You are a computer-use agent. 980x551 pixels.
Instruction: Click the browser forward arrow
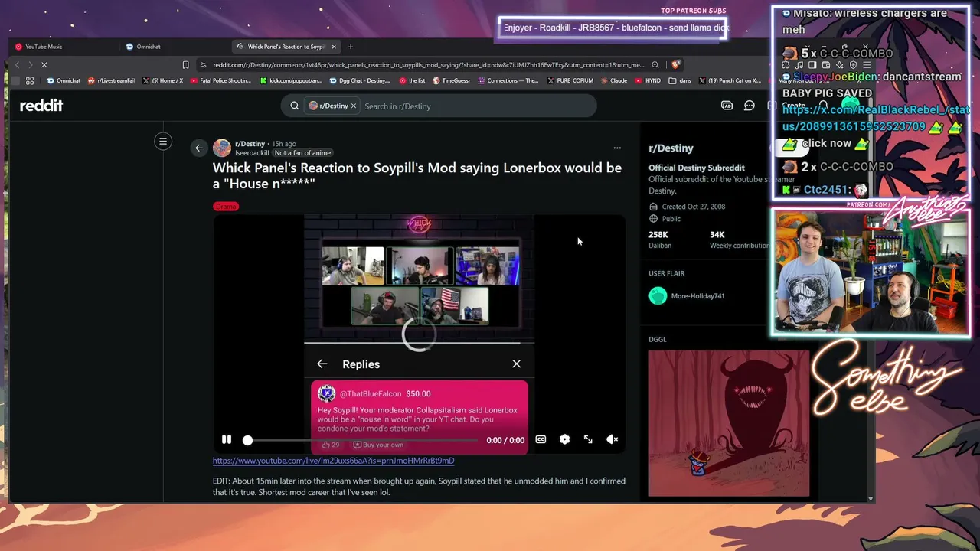31,65
